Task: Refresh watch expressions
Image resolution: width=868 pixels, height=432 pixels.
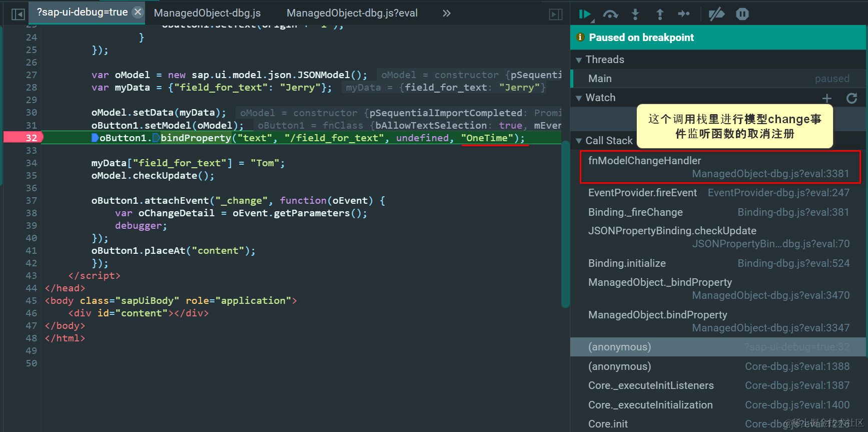Action: (852, 98)
